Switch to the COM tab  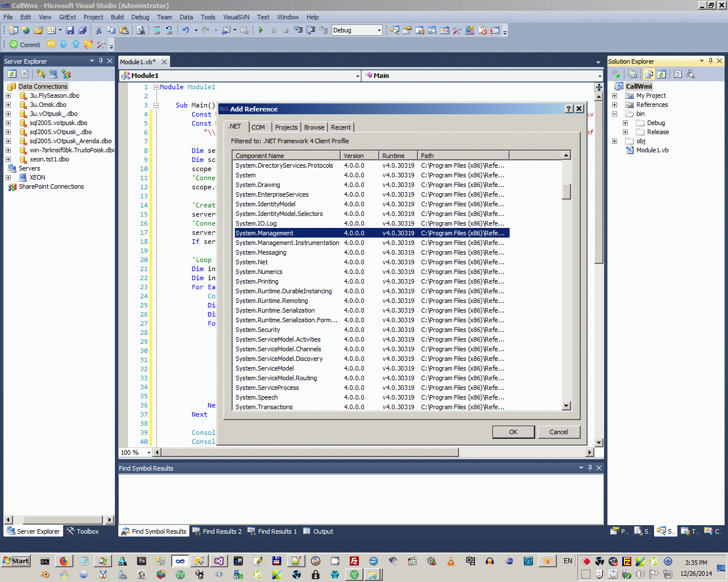point(258,127)
